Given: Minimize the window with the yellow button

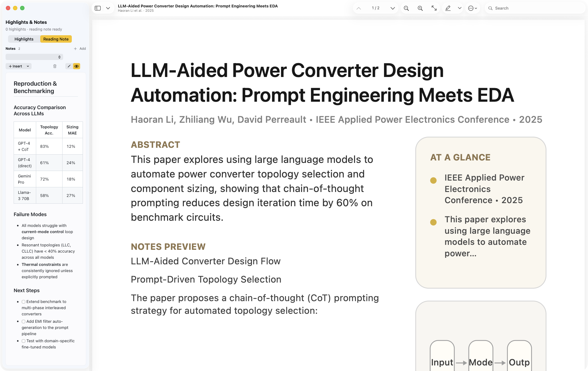Looking at the screenshot, I should click(15, 8).
